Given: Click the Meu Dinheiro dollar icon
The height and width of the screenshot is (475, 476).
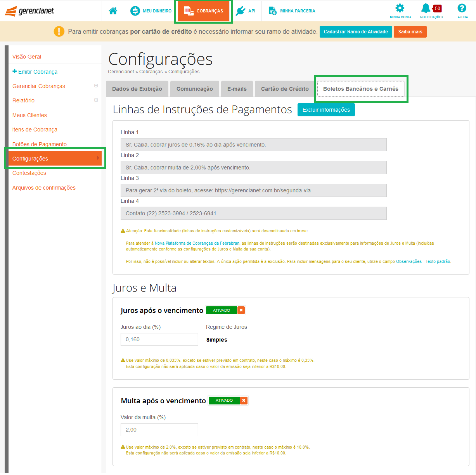Looking at the screenshot, I should [x=135, y=11].
